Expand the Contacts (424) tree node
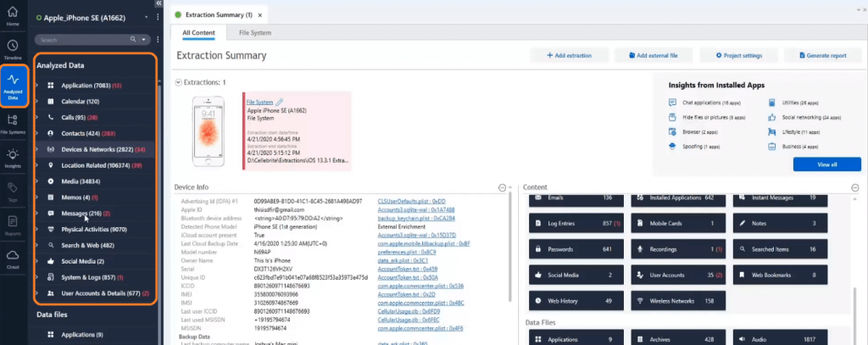 pos(36,133)
